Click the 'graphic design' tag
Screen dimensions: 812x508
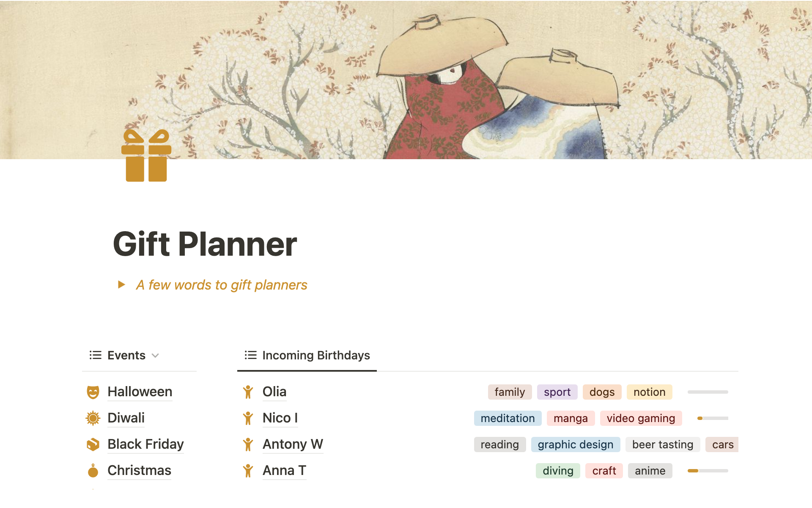(x=575, y=444)
